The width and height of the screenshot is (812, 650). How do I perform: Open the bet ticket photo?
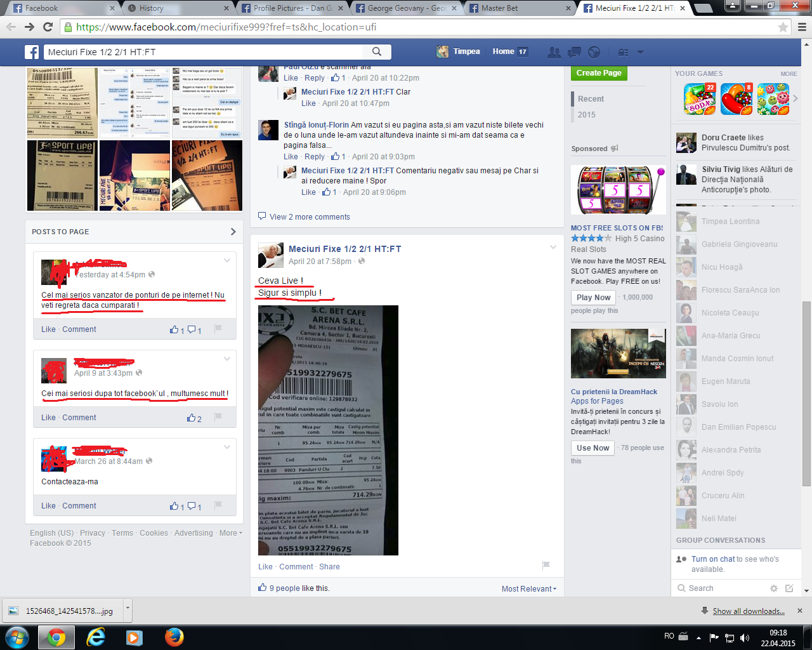pyautogui.click(x=328, y=430)
